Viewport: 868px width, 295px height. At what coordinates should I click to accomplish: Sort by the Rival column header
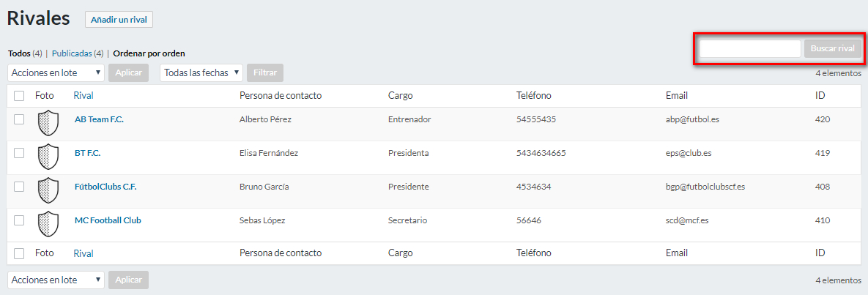84,95
